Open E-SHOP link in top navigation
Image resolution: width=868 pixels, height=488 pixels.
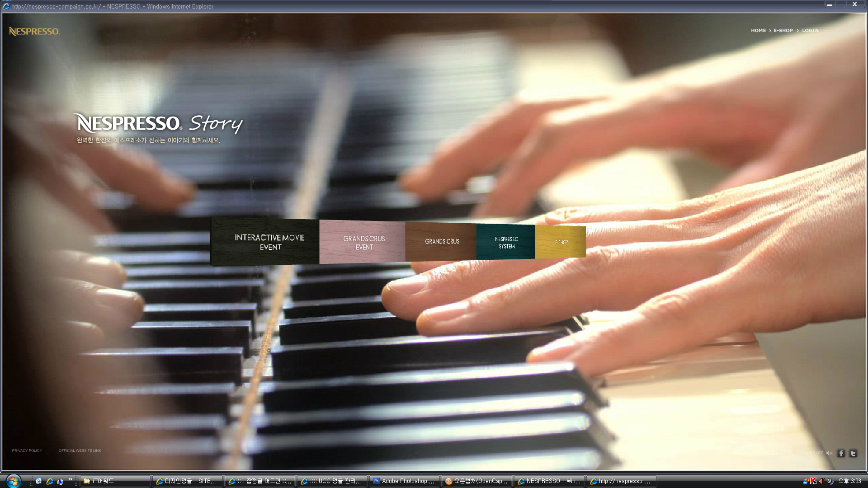coord(783,31)
